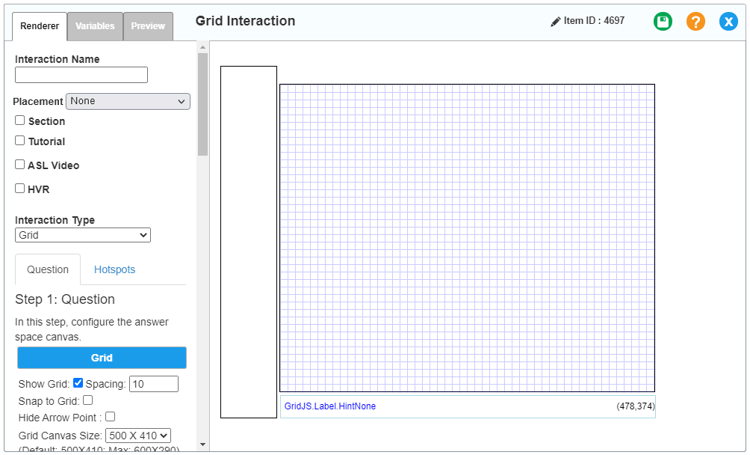
Task: Check the HVR option
Action: [20, 188]
